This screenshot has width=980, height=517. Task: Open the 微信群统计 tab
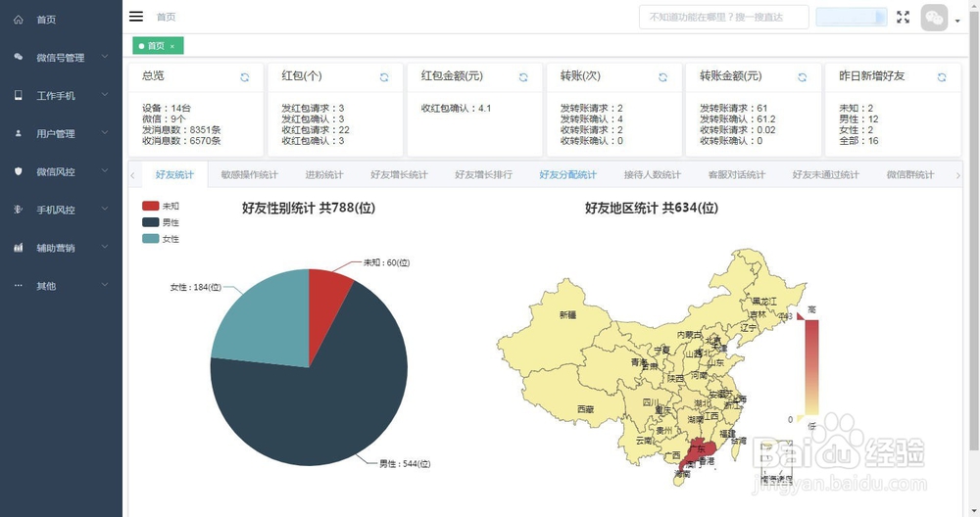[x=910, y=175]
